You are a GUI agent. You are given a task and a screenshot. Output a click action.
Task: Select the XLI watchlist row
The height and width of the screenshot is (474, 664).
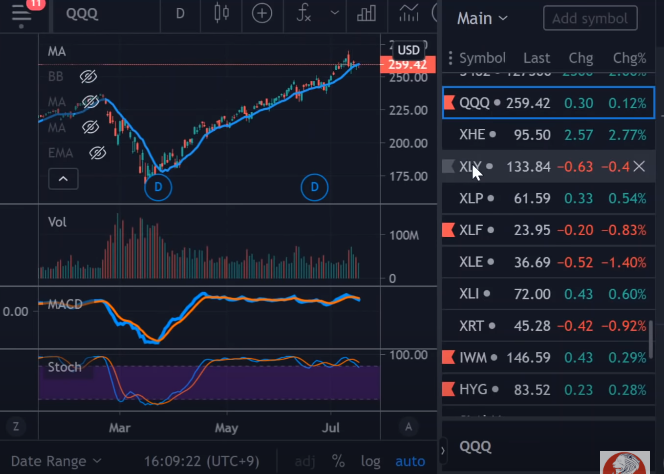[548, 294]
